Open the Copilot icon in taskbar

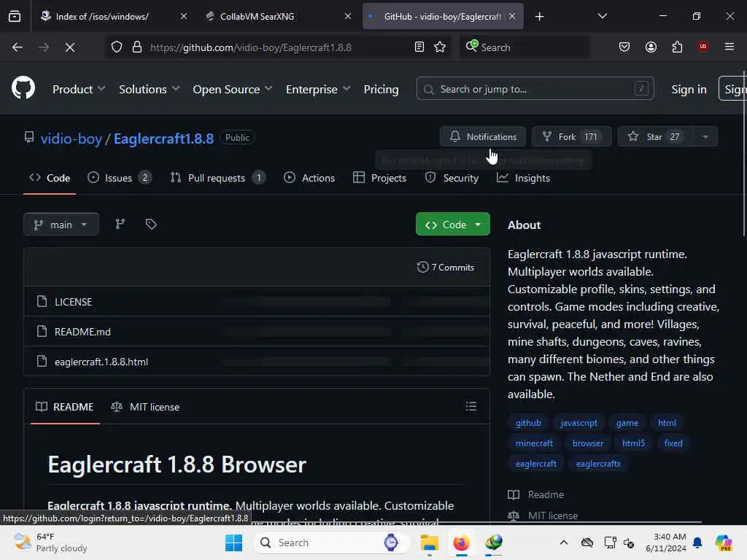[724, 542]
